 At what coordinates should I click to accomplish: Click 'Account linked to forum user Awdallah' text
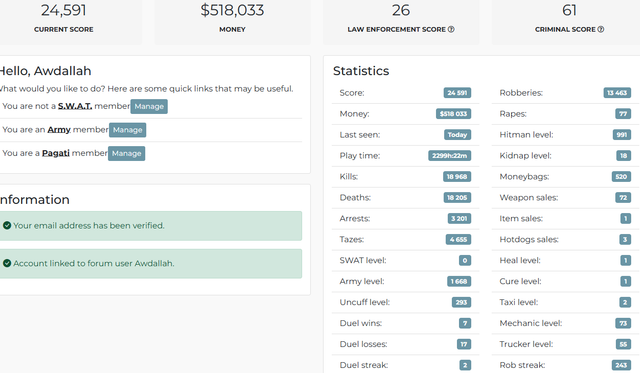[x=93, y=264]
